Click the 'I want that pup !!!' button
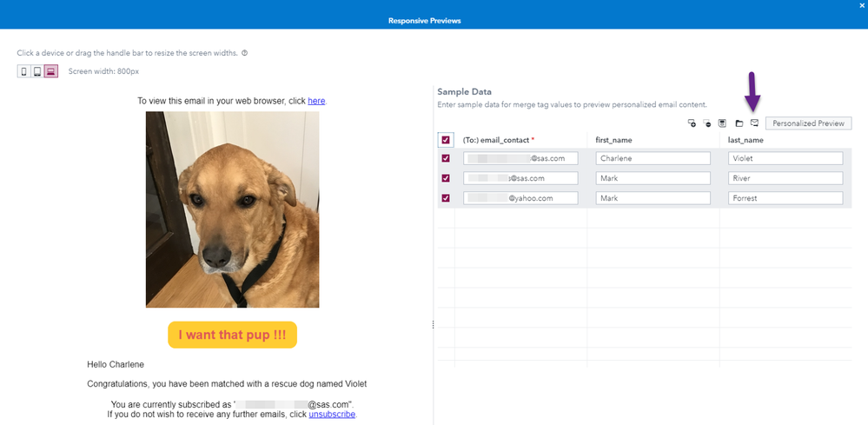The image size is (868, 425). [233, 335]
